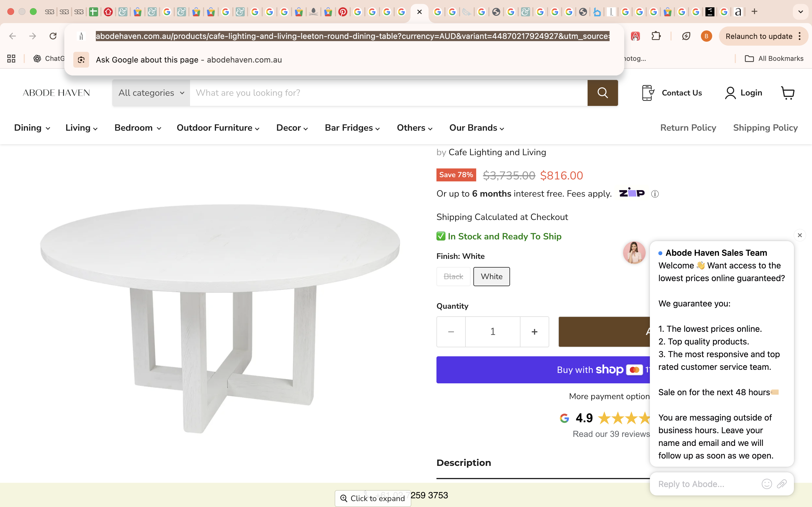Open the Outdoor Furniture menu

218,128
